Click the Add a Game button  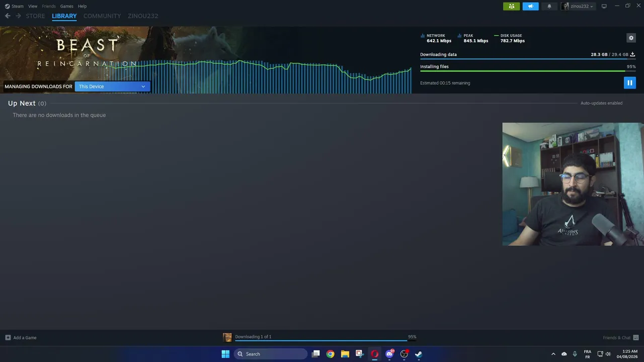click(21, 337)
